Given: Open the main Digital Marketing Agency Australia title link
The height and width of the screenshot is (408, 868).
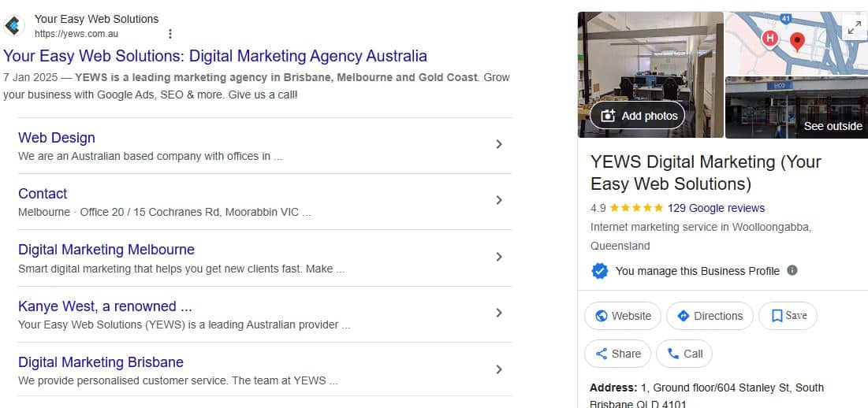Looking at the screenshot, I should 215,56.
